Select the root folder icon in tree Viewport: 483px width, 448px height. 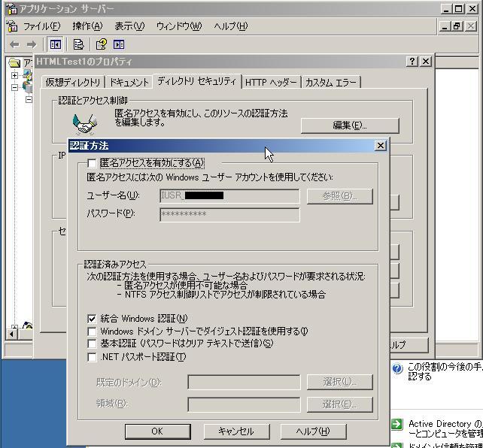(14, 63)
